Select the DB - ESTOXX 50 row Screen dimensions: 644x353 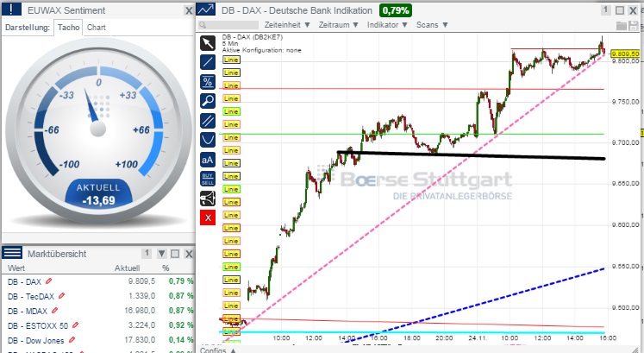[x=98, y=325]
